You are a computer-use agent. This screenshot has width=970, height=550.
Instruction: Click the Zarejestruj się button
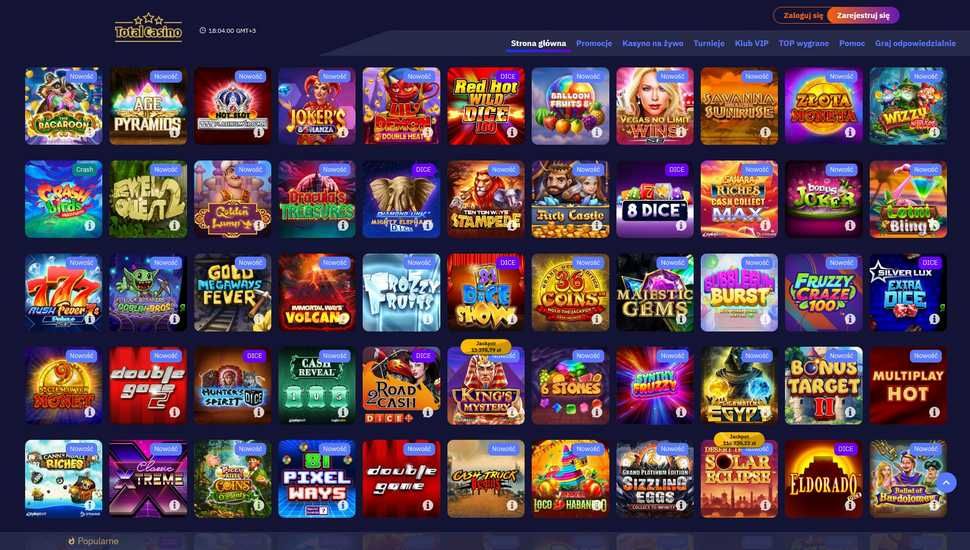tap(863, 15)
